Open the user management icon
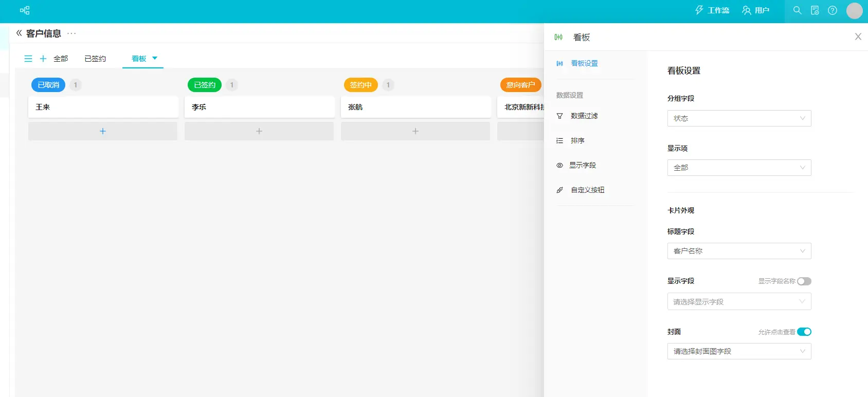 [x=747, y=10]
